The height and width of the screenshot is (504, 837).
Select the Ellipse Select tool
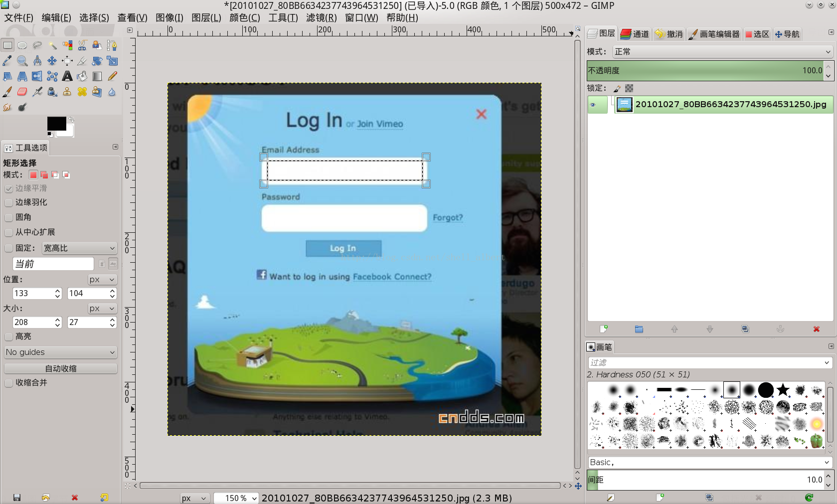[x=22, y=45]
